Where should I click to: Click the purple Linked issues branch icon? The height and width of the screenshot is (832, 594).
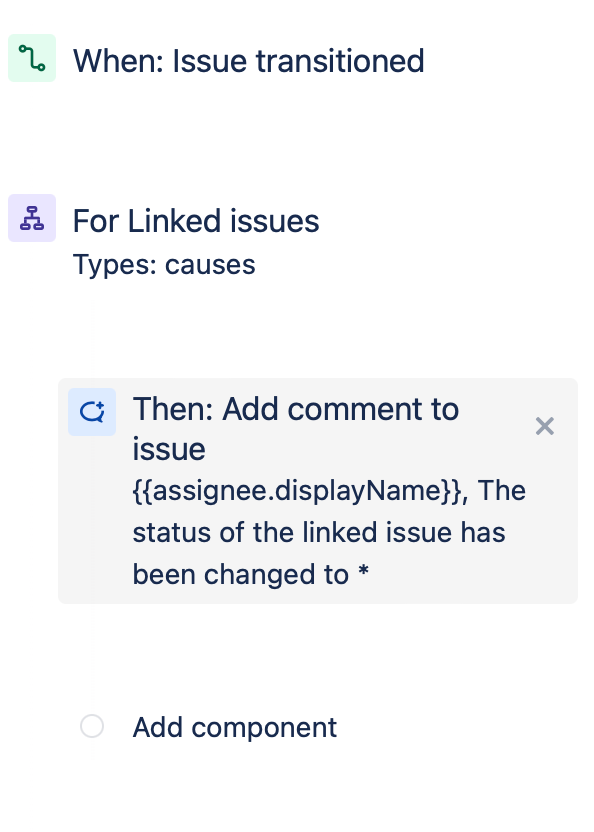[31, 218]
